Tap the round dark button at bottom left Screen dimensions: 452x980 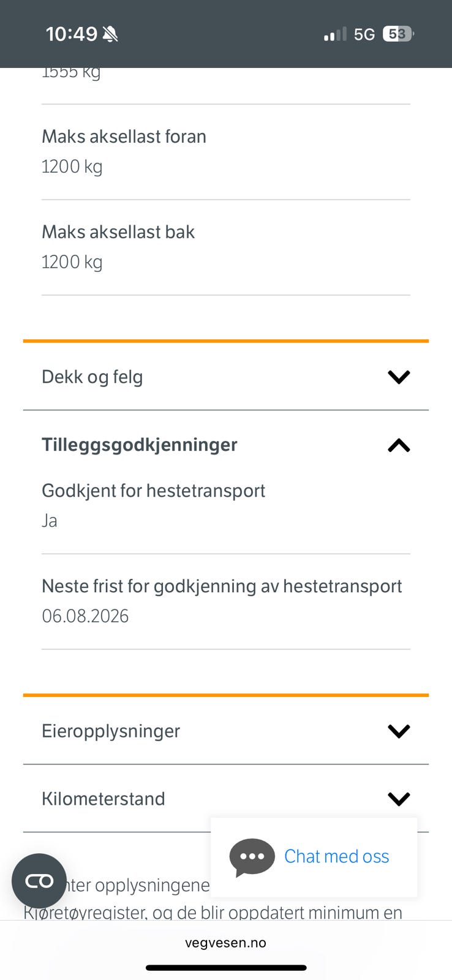39,881
